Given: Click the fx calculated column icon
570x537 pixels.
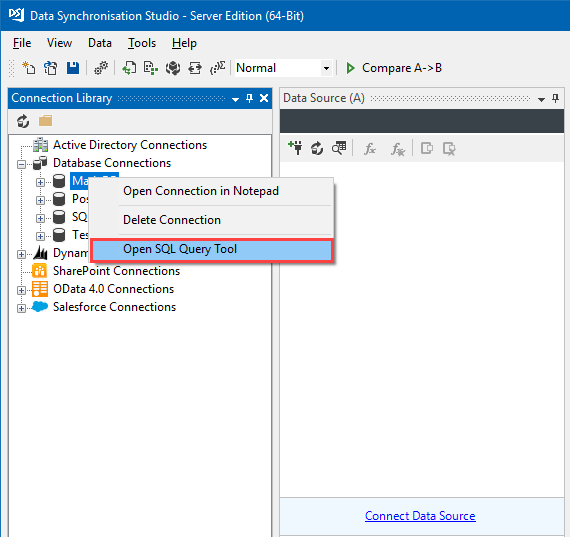Looking at the screenshot, I should tap(369, 149).
